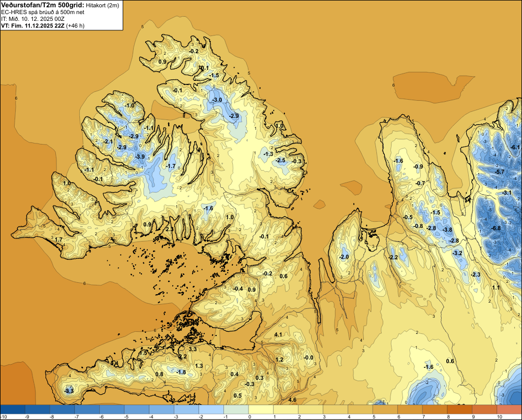Image resolution: width=522 pixels, height=420 pixels.
Task: Click the -0.5 temperature label
Action: [408, 217]
